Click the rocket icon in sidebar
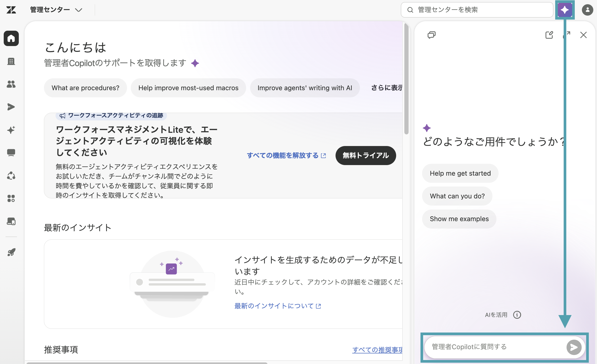The width and height of the screenshot is (597, 364). (11, 252)
